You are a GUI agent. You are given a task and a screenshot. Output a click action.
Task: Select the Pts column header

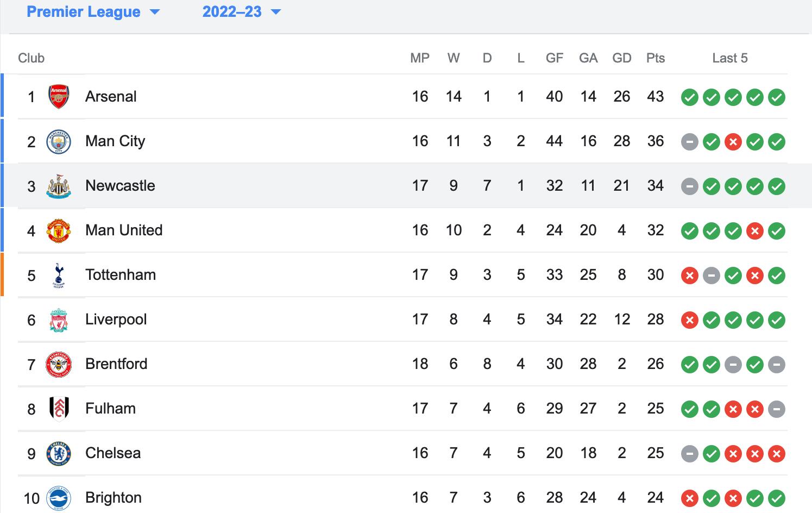point(656,58)
